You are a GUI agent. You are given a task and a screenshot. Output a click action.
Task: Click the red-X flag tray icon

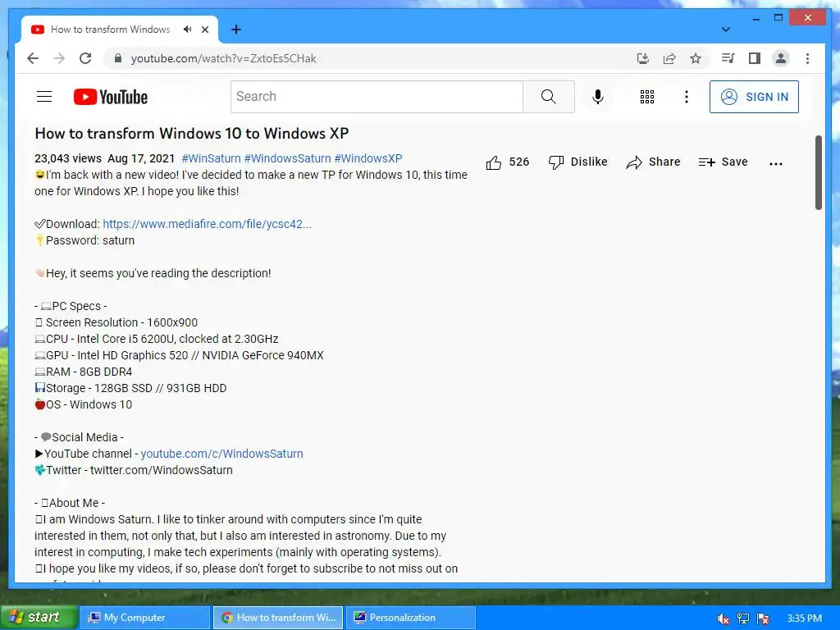point(763,619)
